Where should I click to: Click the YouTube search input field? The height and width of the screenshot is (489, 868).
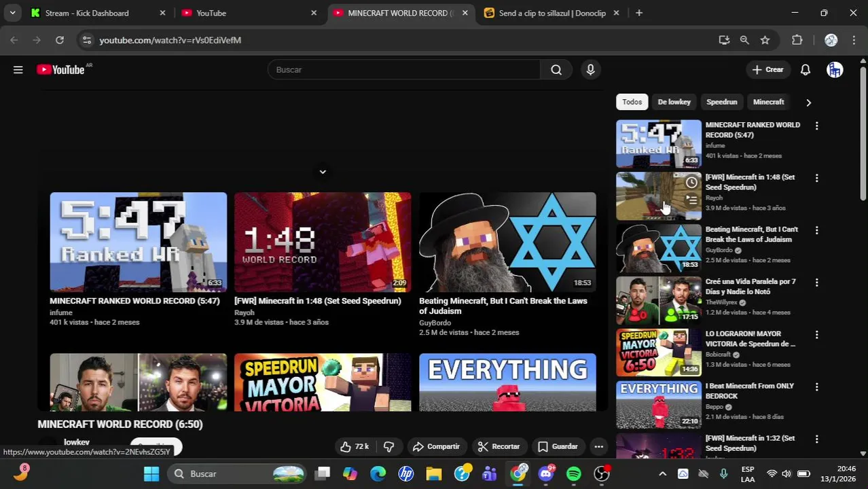(x=404, y=69)
